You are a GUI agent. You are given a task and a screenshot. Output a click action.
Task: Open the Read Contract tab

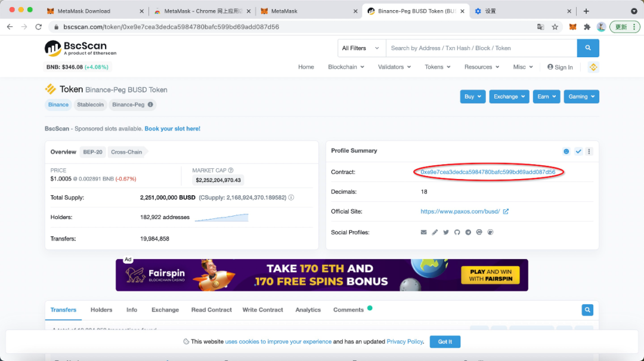(x=212, y=310)
